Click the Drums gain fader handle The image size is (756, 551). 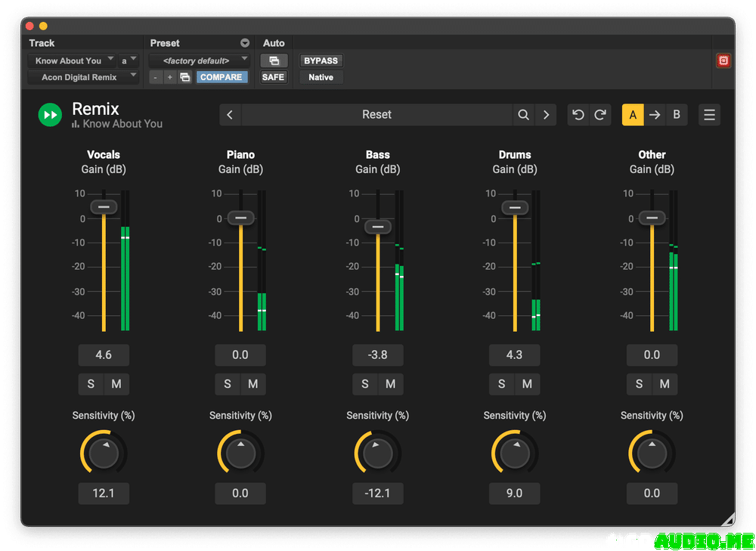coord(515,208)
